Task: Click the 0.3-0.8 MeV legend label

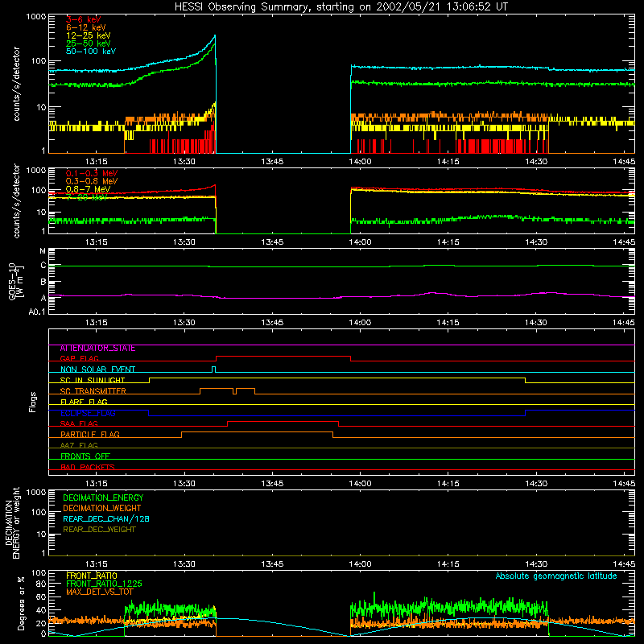Action: pos(92,181)
